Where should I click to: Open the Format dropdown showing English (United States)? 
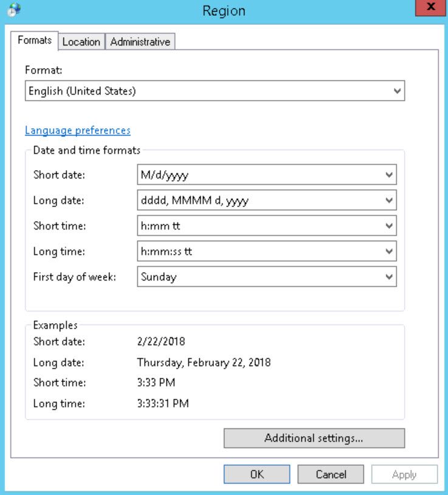[x=215, y=91]
